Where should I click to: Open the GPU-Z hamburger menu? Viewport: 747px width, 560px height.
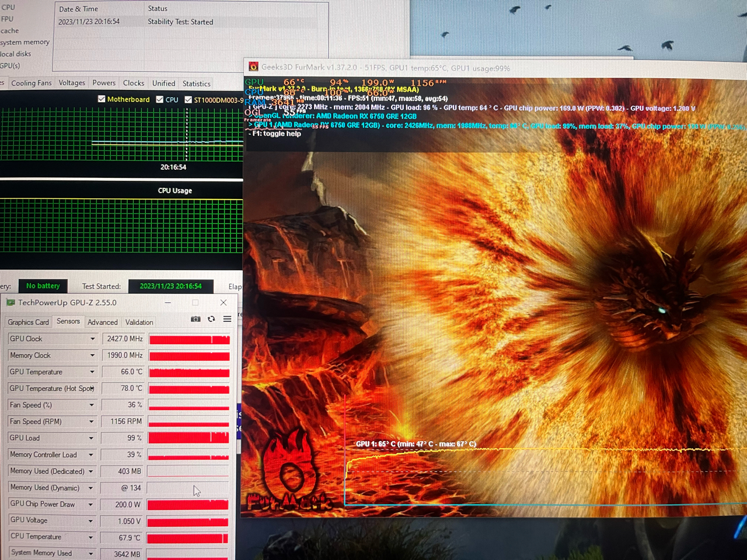coord(227,319)
